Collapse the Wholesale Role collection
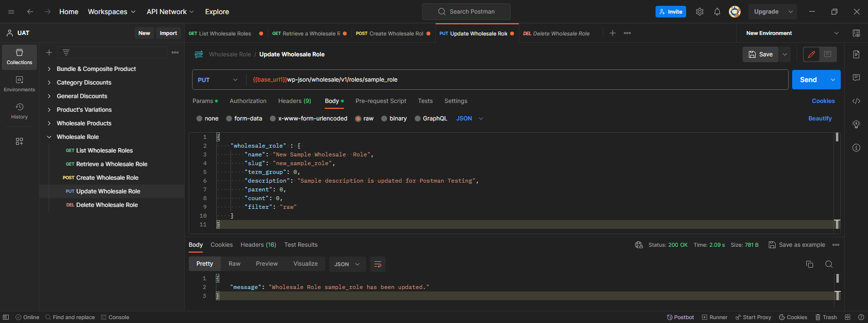The width and height of the screenshot is (868, 323). [x=49, y=137]
